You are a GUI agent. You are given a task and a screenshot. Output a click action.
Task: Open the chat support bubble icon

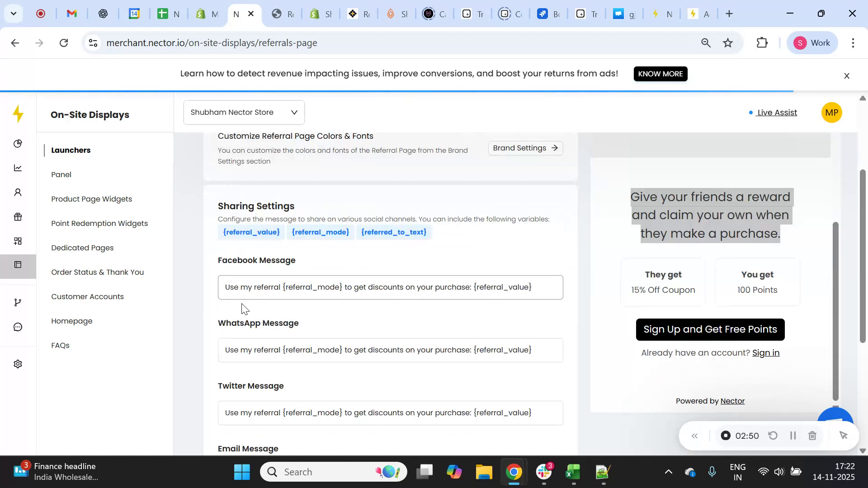pos(18,327)
